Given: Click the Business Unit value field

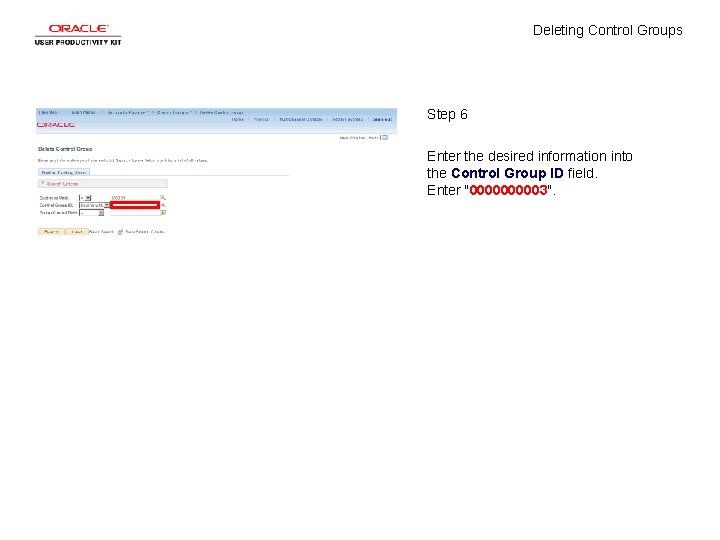Looking at the screenshot, I should tap(135, 198).
